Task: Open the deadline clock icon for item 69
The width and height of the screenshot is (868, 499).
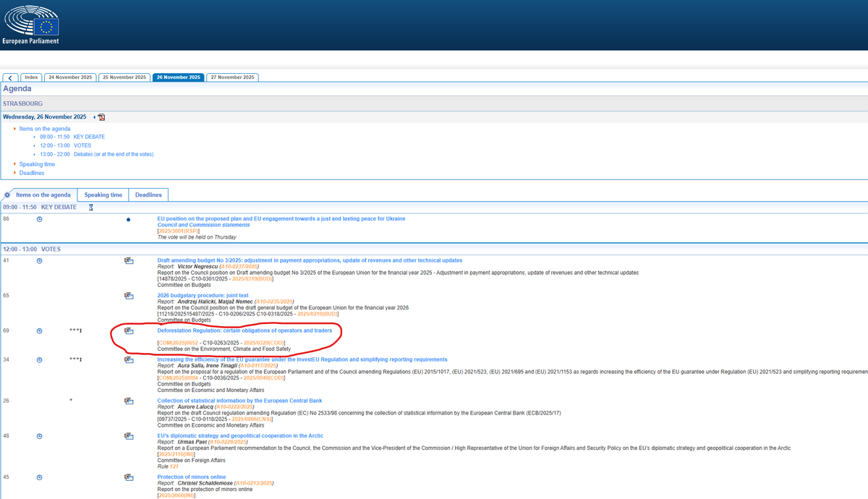Action: [x=40, y=331]
